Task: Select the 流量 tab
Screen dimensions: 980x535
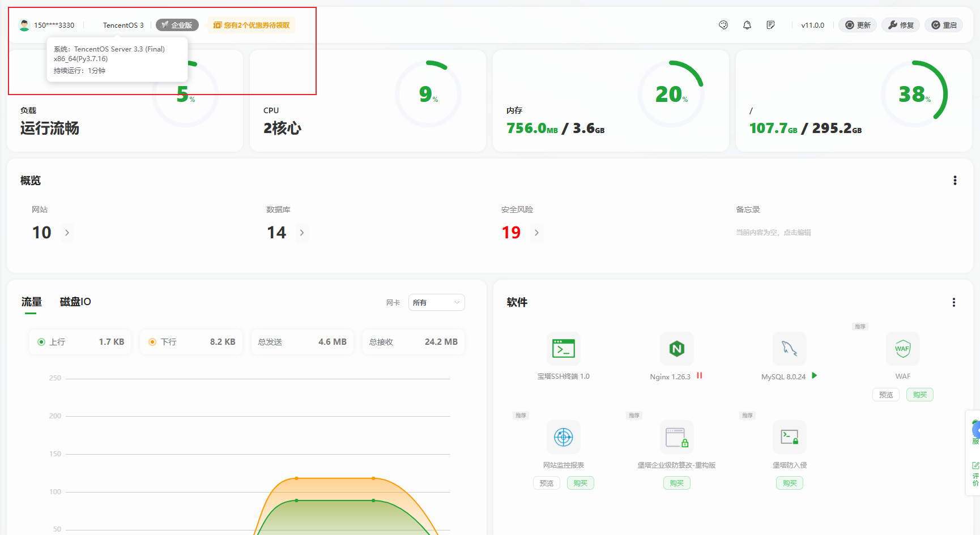Action: pyautogui.click(x=32, y=302)
